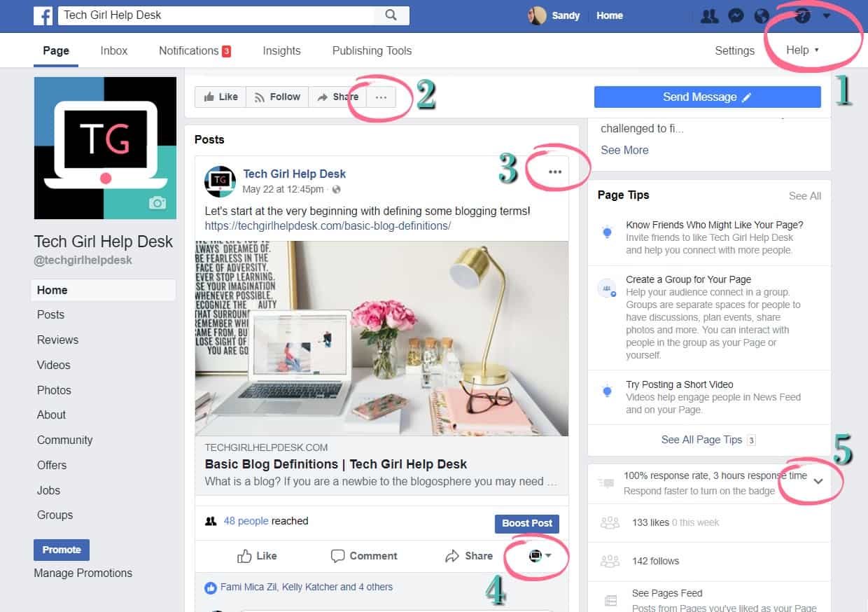
Task: Open Community in the left sidebar
Action: click(64, 440)
